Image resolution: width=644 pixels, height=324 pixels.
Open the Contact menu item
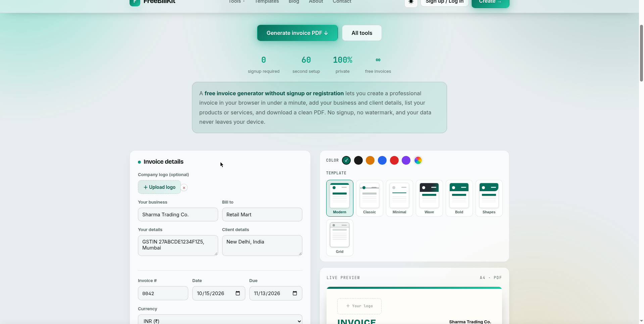click(342, 2)
